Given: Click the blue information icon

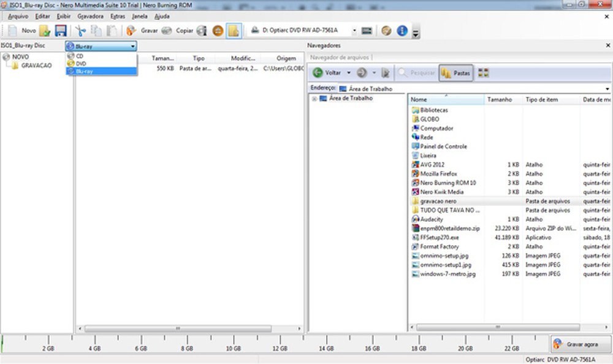Looking at the screenshot, I should tap(402, 31).
